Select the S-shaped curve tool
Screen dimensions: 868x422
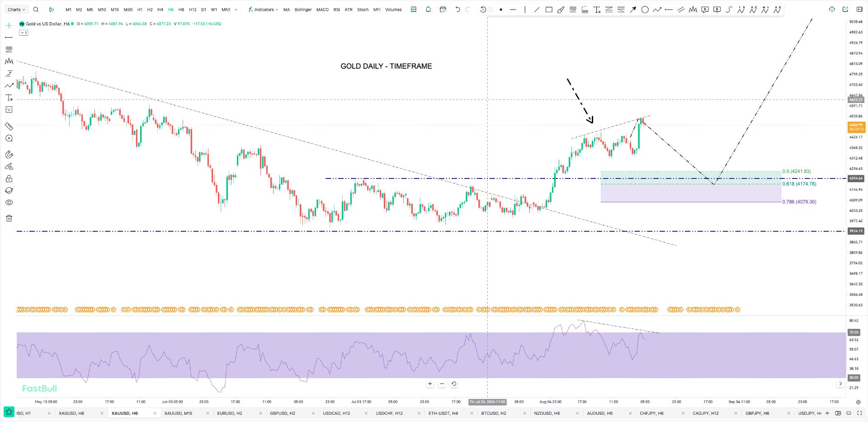(729, 9)
